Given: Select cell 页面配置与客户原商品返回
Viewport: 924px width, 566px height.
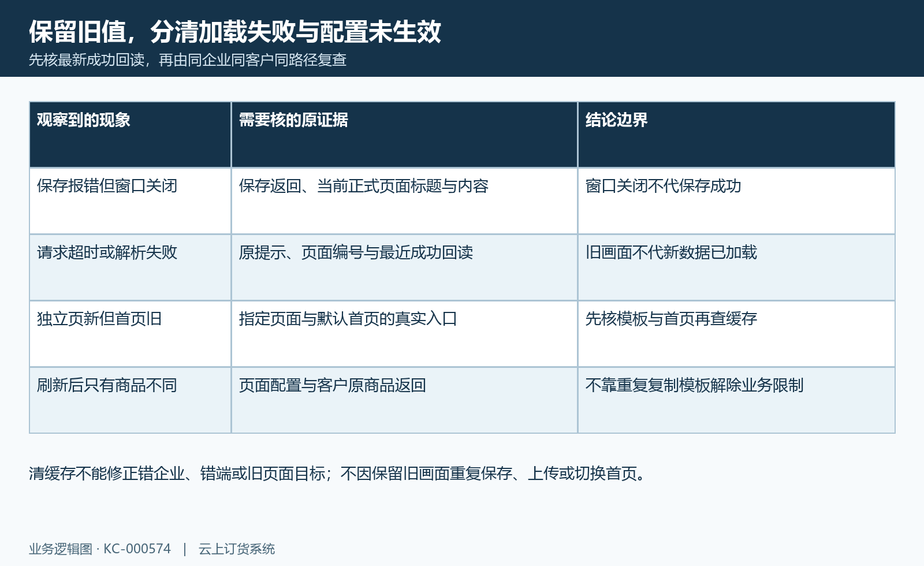Looking at the screenshot, I should pyautogui.click(x=404, y=400).
